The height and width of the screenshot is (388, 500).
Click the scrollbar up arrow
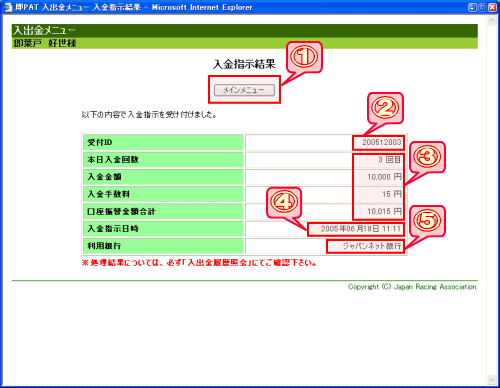tap(491, 21)
